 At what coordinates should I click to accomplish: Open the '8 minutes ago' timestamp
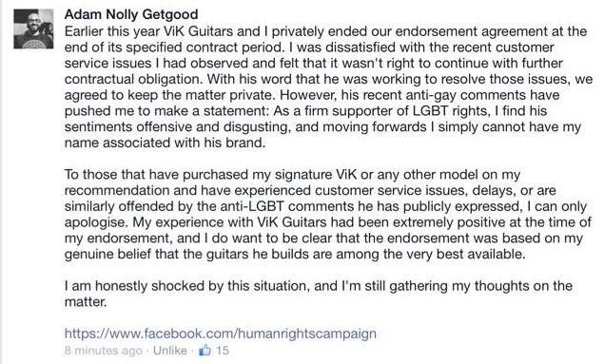(103, 351)
